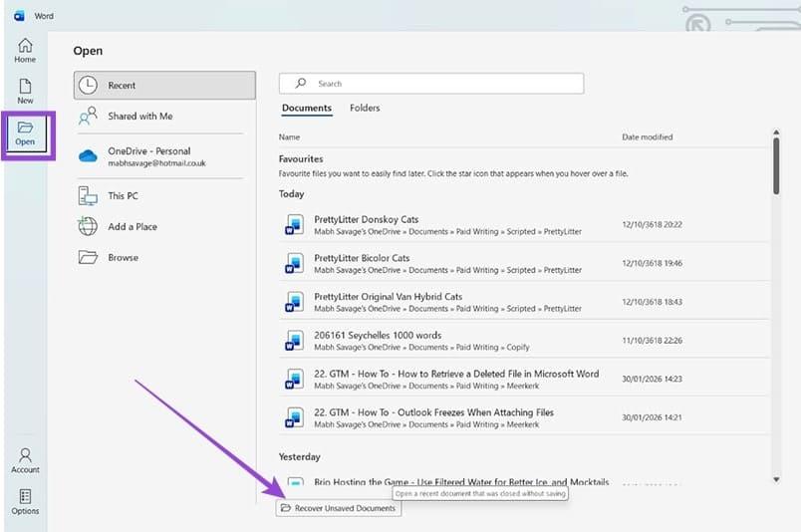Open Word Options
The width and height of the screenshot is (801, 532).
(x=25, y=496)
